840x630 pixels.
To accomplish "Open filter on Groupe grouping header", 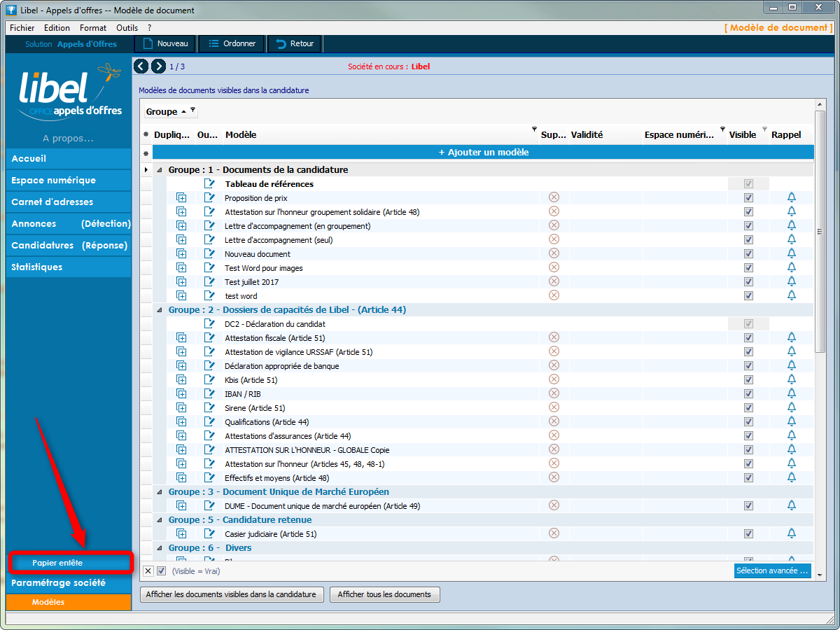I will 192,110.
